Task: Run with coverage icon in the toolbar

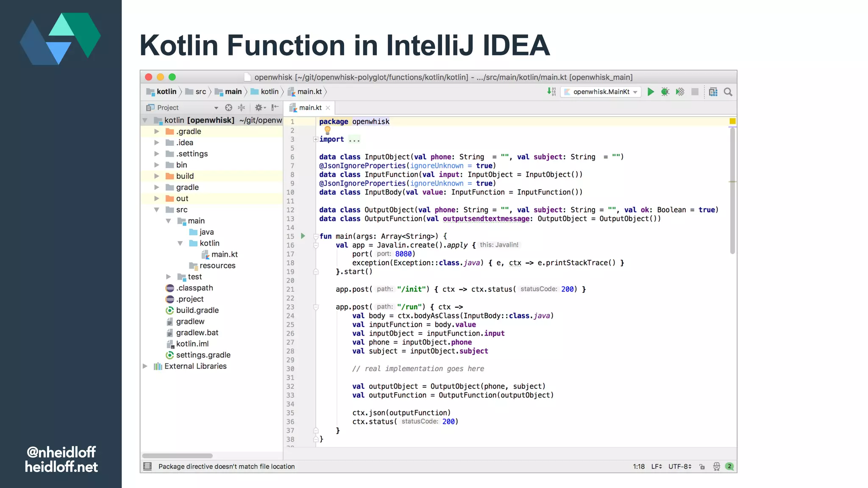Action: tap(680, 92)
